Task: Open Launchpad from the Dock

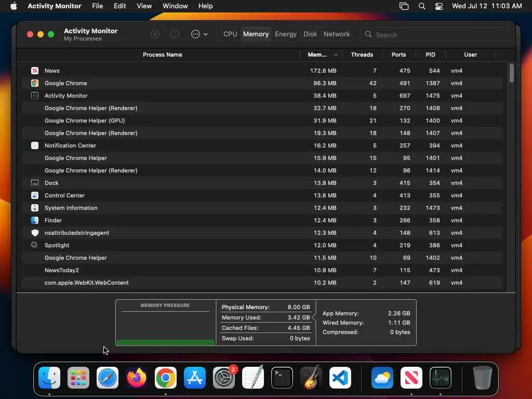Action: pos(78,378)
